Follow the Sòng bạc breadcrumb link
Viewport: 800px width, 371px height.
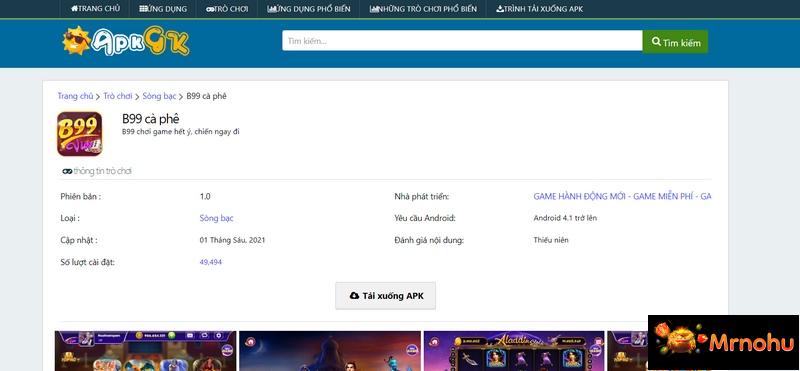[159, 96]
